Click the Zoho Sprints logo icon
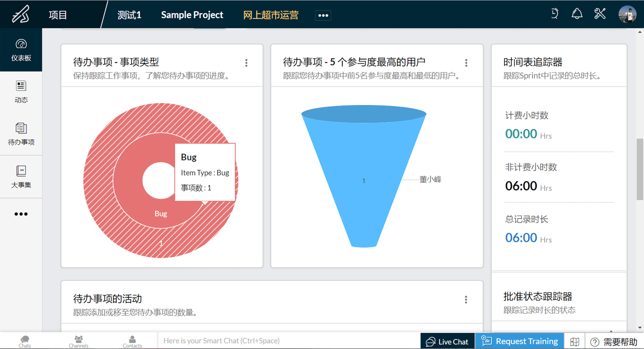644x349 pixels. point(21,14)
